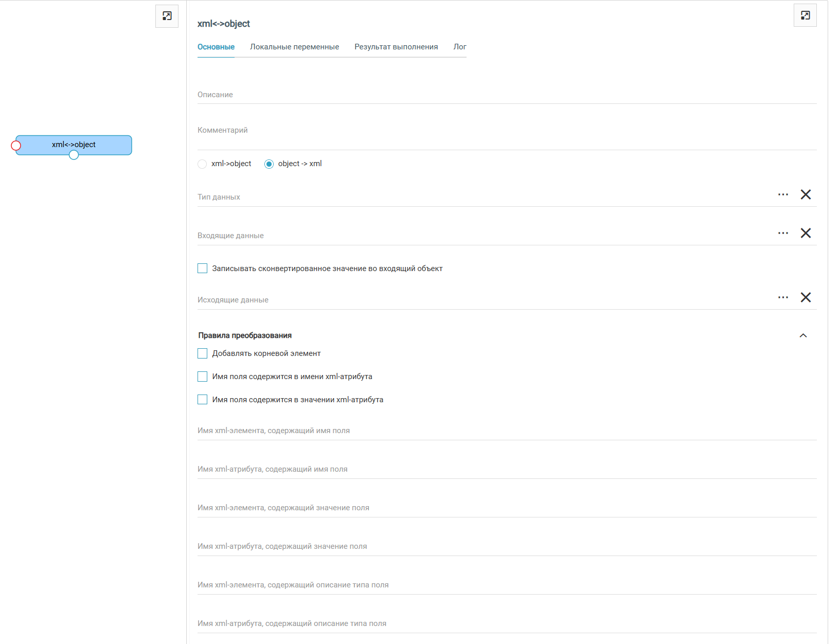
Task: Clear the Исходящие данные field with X
Action: click(x=806, y=297)
